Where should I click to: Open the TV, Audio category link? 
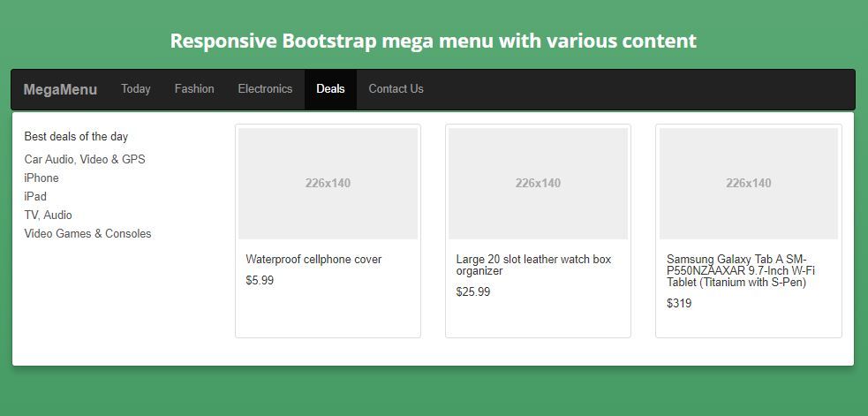coord(49,216)
